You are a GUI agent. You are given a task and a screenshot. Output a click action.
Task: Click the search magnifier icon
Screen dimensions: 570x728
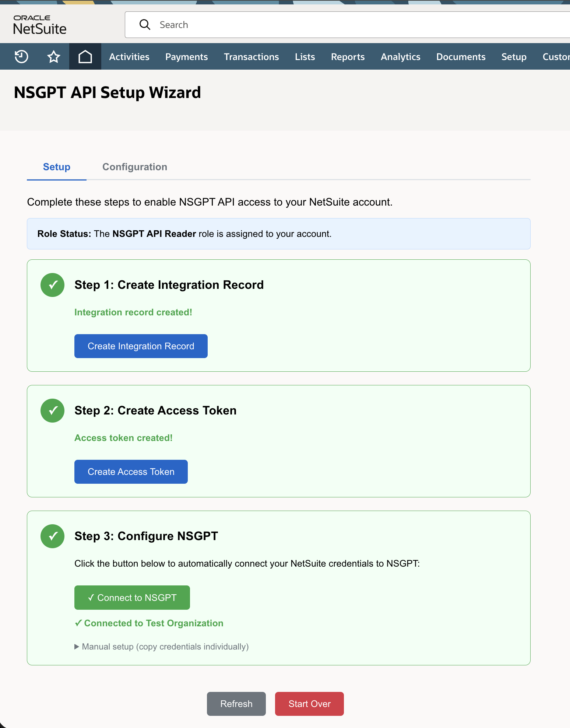145,24
